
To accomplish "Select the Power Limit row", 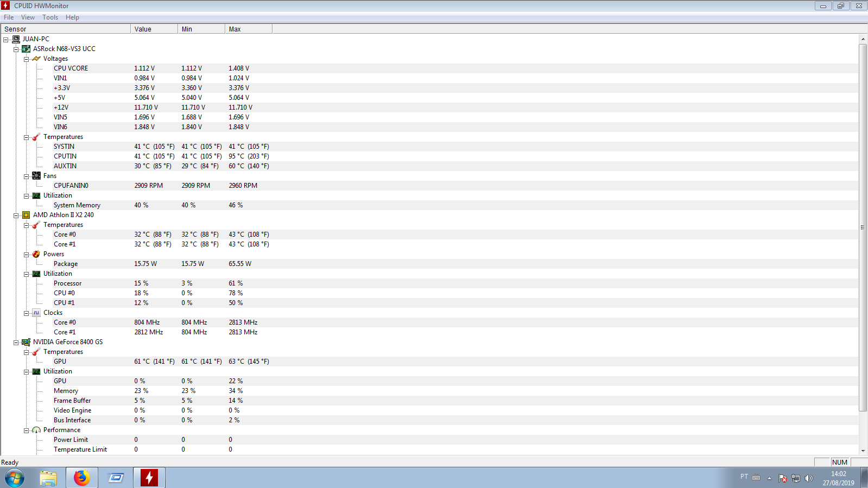I will pyautogui.click(x=429, y=440).
